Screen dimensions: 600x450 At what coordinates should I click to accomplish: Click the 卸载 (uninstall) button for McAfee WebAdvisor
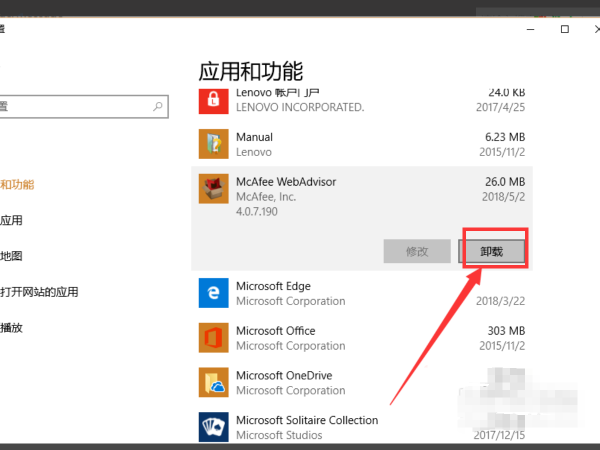(492, 251)
